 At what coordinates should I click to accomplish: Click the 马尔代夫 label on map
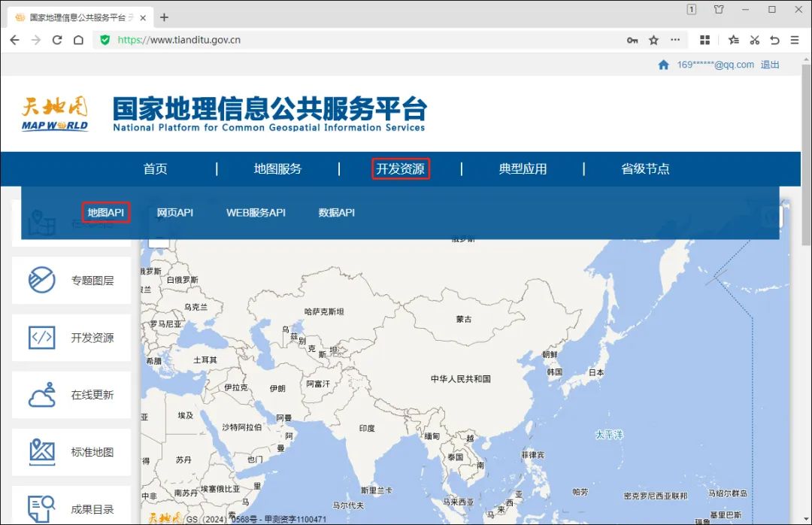348,505
